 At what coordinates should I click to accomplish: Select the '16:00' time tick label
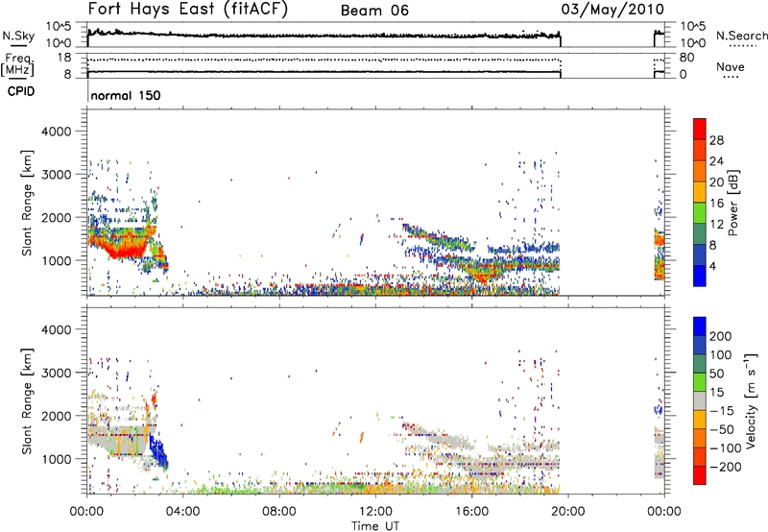tap(471, 512)
